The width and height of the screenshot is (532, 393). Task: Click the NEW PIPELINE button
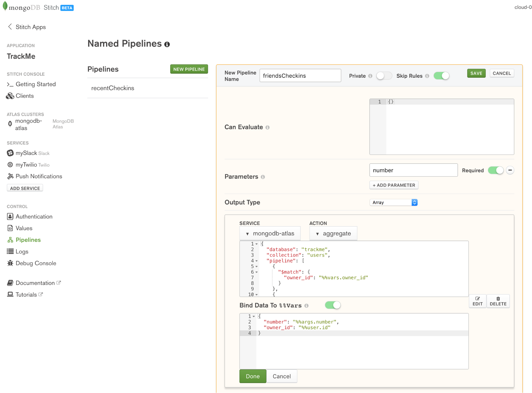pos(189,69)
